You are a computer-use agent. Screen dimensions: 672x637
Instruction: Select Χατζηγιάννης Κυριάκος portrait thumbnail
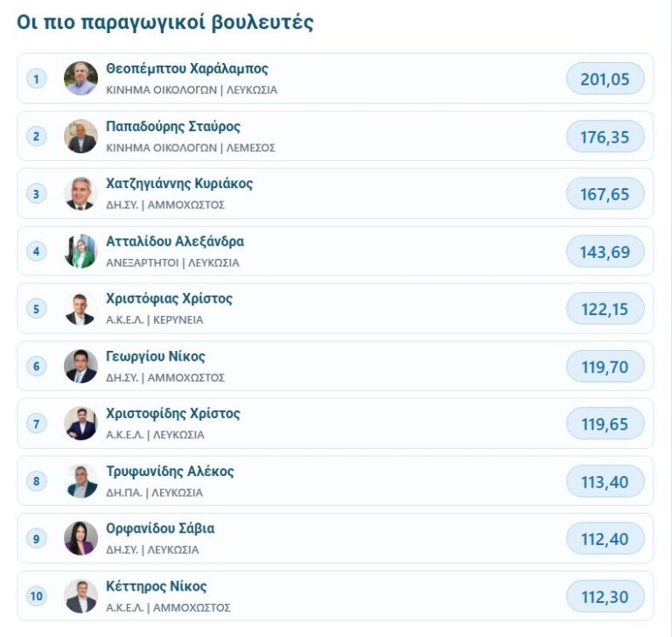(x=80, y=193)
